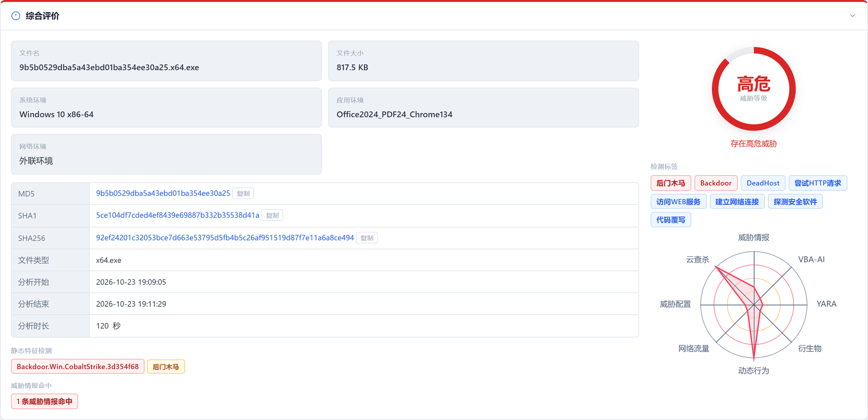Image resolution: width=868 pixels, height=420 pixels.
Task: Collapse the 综合评价 panel with the chevron
Action: pos(853,16)
